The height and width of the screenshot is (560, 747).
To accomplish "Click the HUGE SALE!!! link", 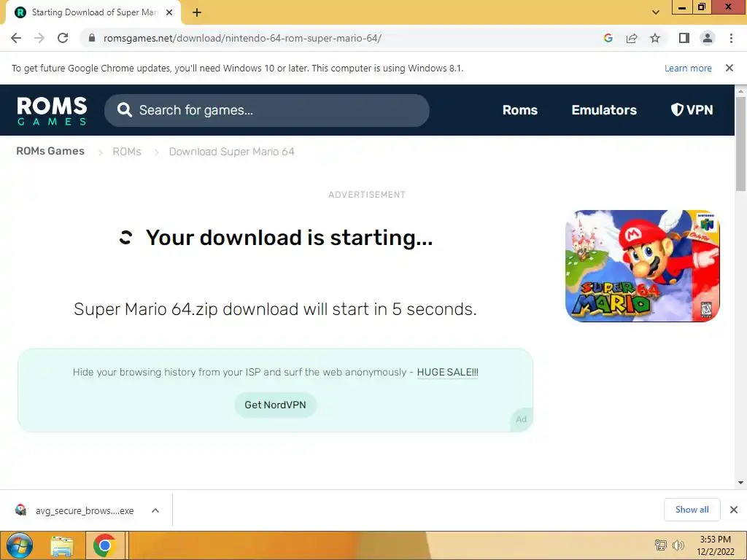I will click(447, 372).
